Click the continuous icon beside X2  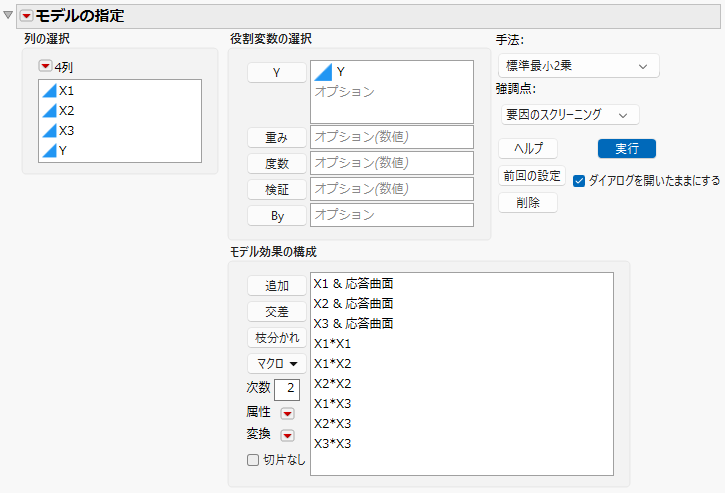tap(49, 111)
